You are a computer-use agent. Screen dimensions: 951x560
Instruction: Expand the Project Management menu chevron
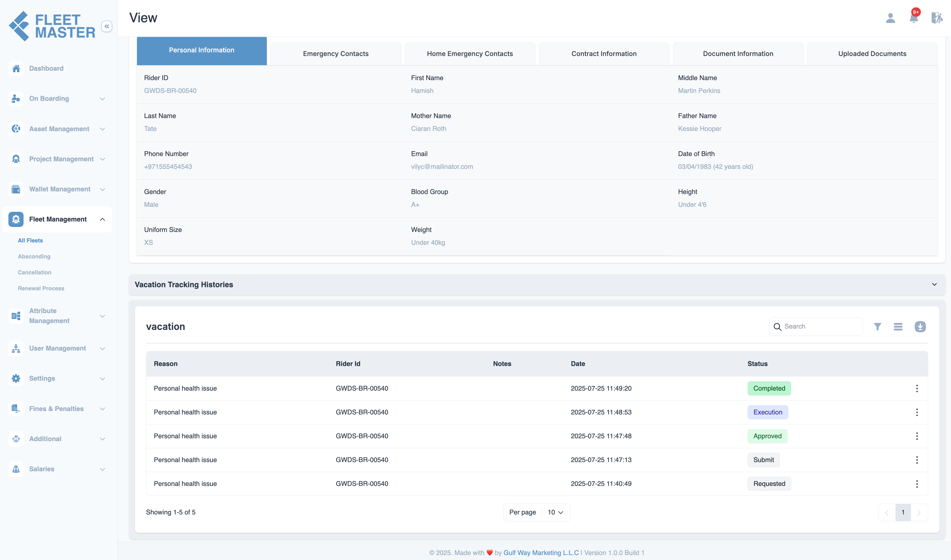pyautogui.click(x=102, y=159)
